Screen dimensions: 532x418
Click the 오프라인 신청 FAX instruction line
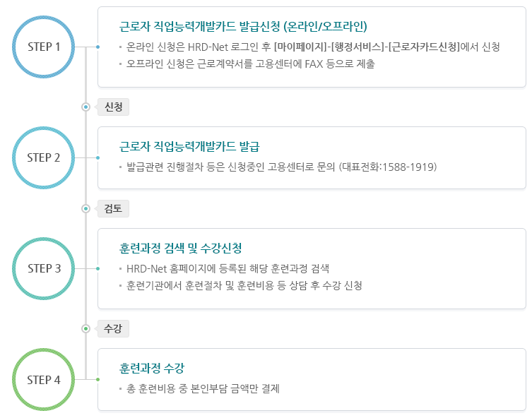point(250,64)
